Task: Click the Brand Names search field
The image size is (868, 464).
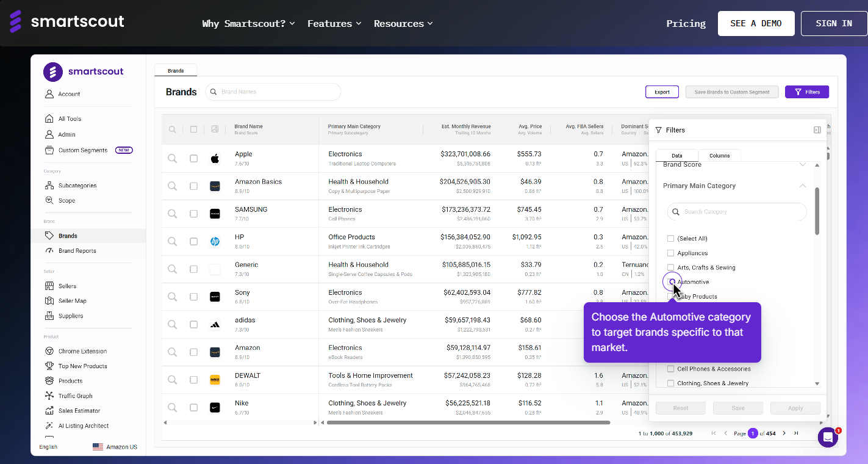Action: pyautogui.click(x=273, y=92)
